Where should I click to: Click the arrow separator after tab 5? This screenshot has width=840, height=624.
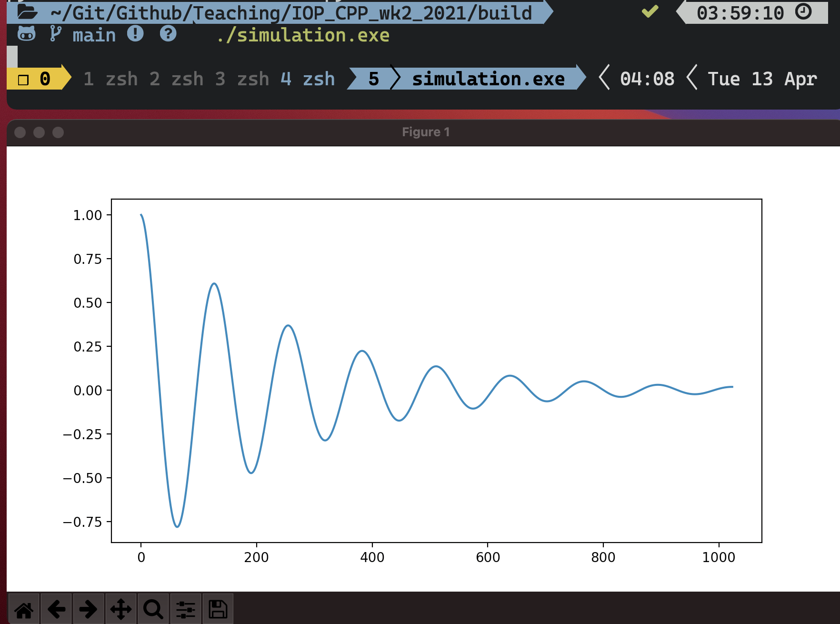tap(396, 79)
